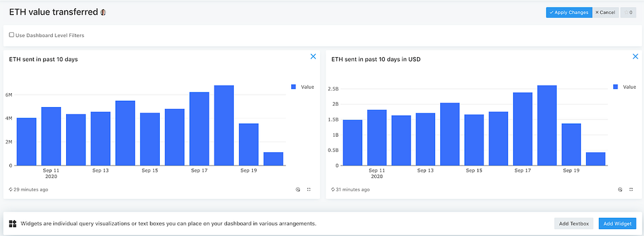Viewport: 644px width, 236px height.
Task: Expand the left chart to fullscreen
Action: coord(309,189)
